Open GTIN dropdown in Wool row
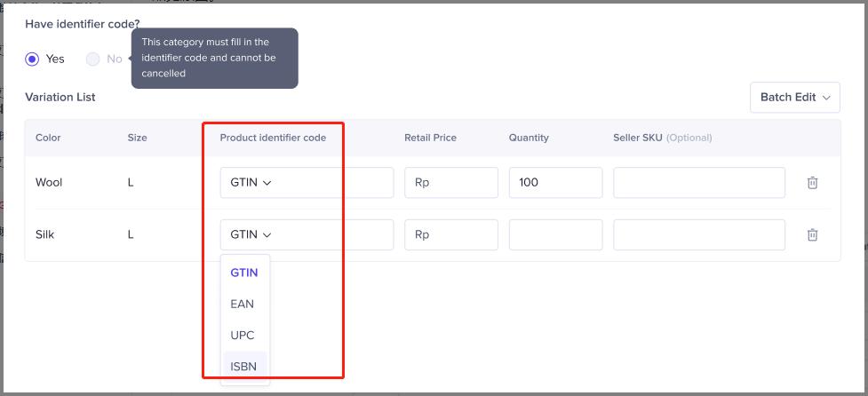 (251, 182)
